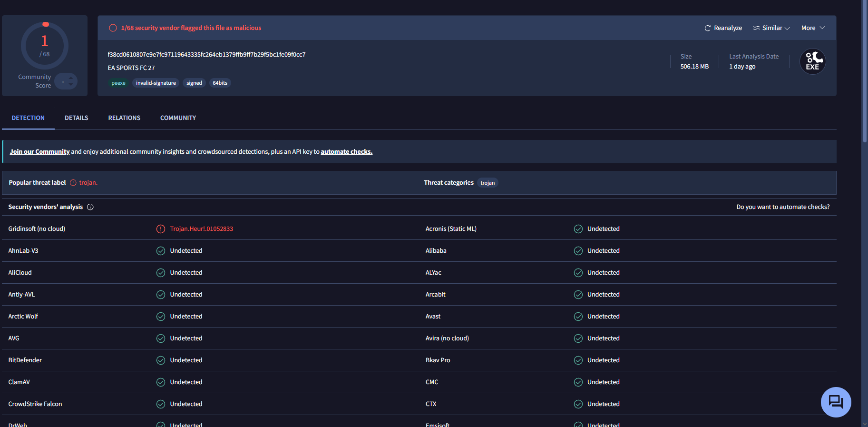The image size is (868, 427).
Task: Click the info icon beside Security vendors' analysis
Action: point(90,207)
